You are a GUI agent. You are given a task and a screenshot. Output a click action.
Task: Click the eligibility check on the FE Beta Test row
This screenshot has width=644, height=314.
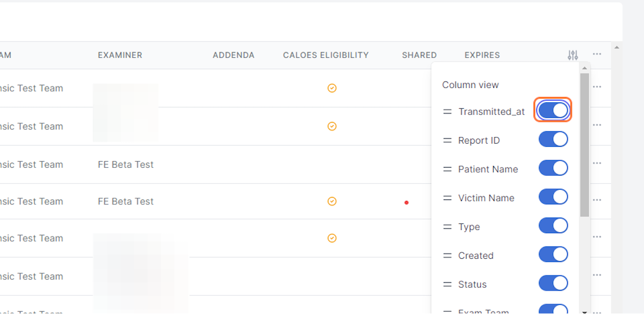332,201
